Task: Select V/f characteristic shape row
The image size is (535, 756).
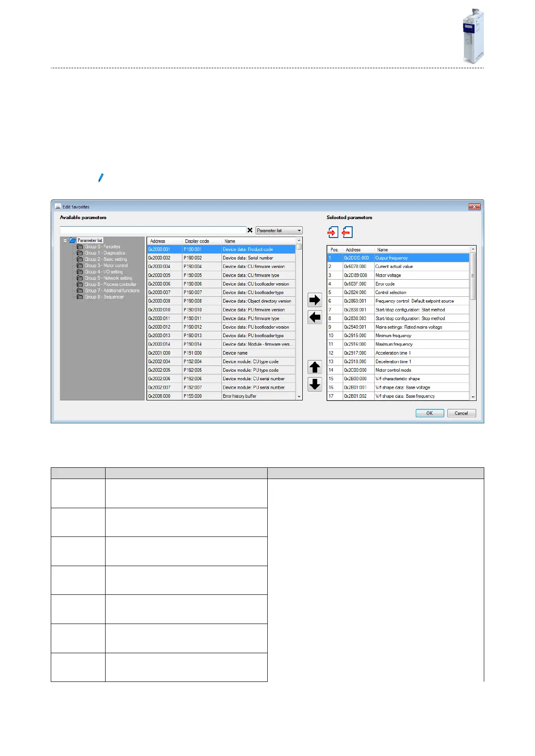Action: pos(398,378)
